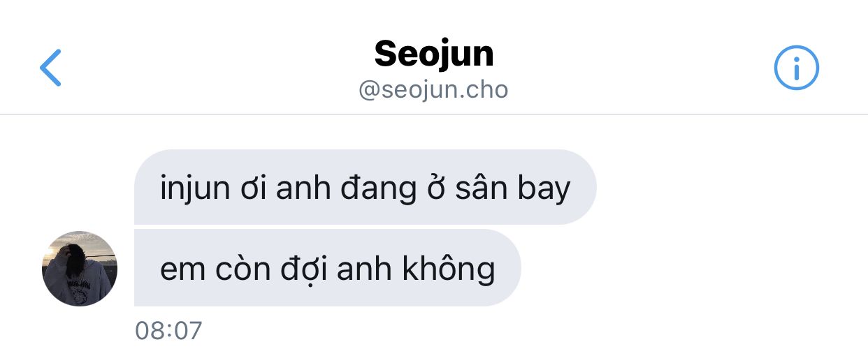This screenshot has width=868, height=349.
Task: Open conversation info with the circled i icon
Action: point(796,68)
